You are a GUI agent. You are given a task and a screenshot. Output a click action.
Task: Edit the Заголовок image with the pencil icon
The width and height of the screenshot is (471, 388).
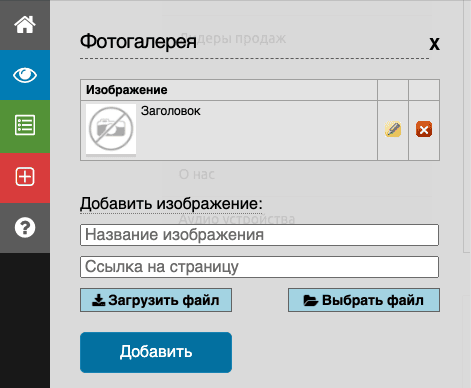point(393,129)
